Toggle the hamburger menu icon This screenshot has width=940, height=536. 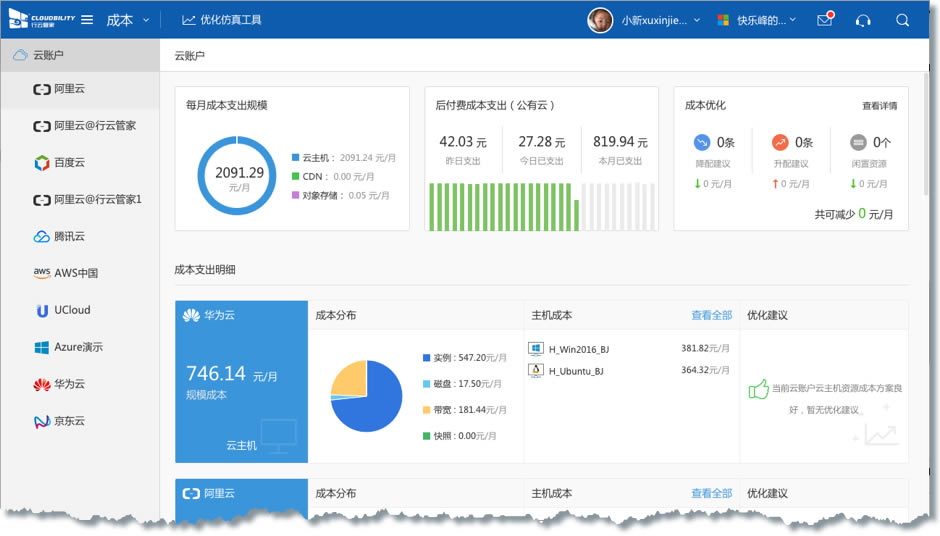point(87,19)
